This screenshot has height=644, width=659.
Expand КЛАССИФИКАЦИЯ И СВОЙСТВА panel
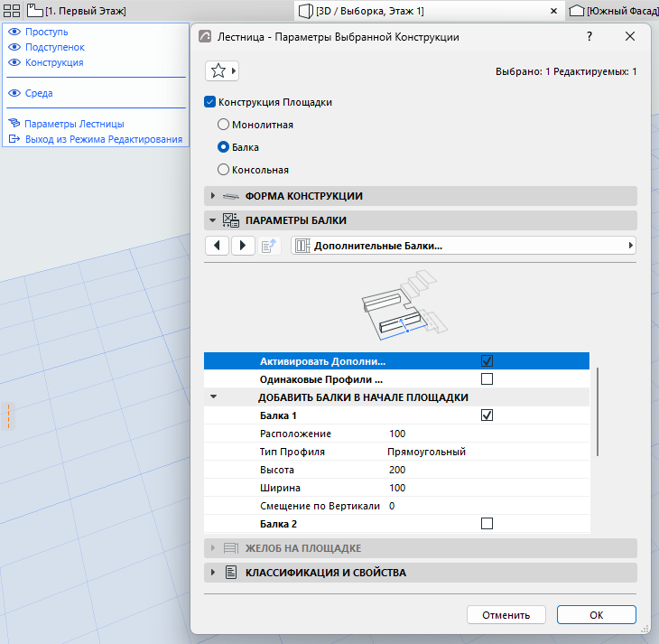point(213,573)
